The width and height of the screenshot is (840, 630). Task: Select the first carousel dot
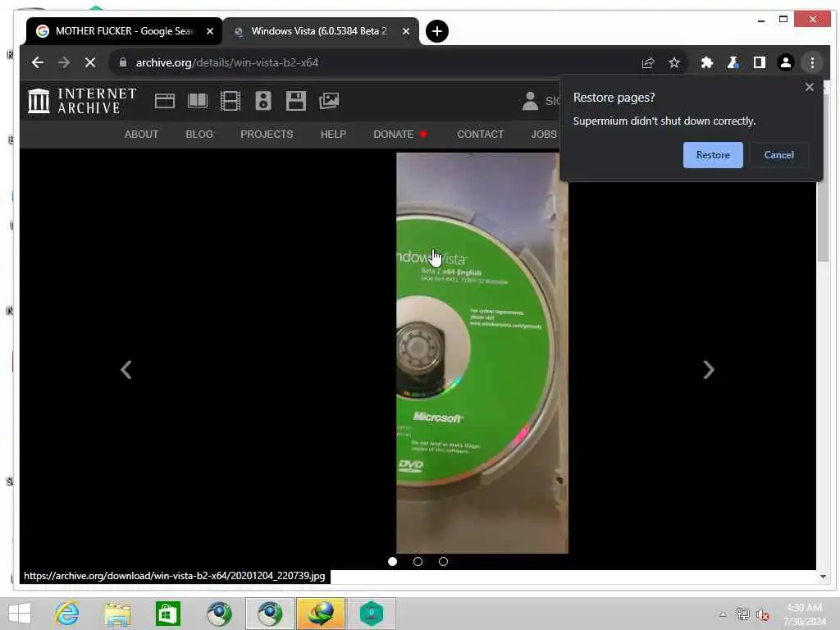(393, 561)
